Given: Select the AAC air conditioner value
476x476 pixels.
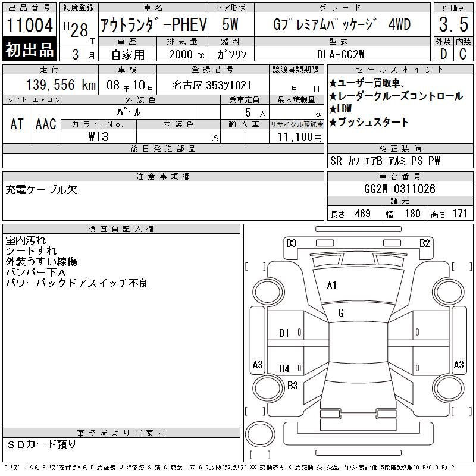Looking at the screenshot, I should pyautogui.click(x=46, y=124).
